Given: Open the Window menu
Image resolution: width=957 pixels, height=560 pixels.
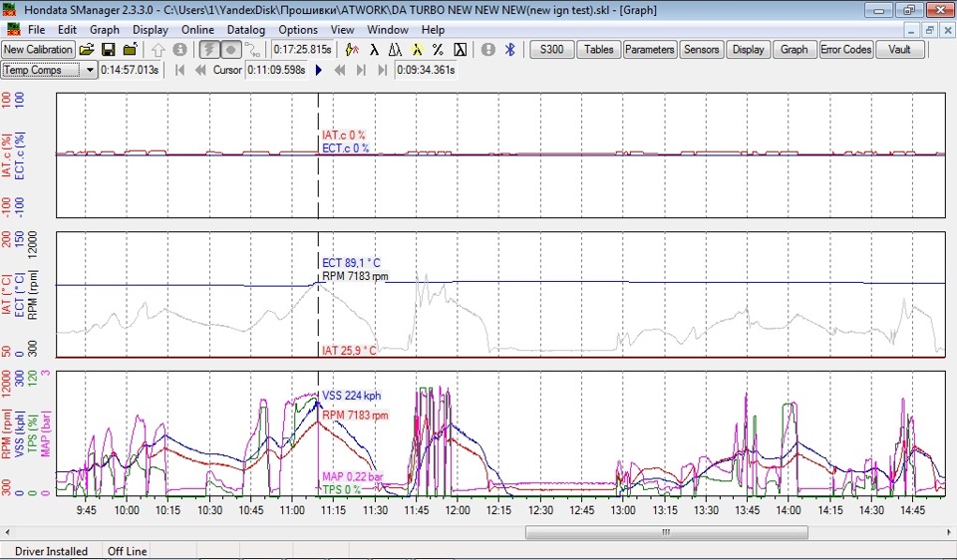Looking at the screenshot, I should point(388,29).
